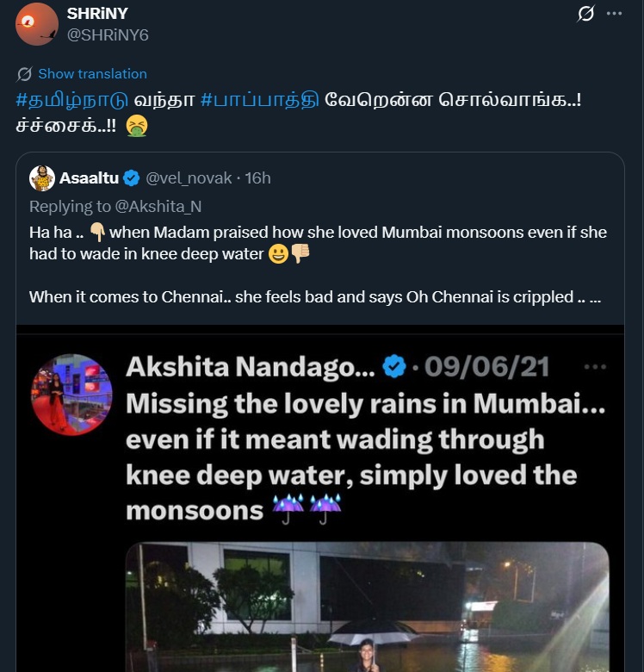Image resolution: width=644 pixels, height=672 pixels.
Task: Click the translation icon beside Show translation
Action: (x=25, y=74)
